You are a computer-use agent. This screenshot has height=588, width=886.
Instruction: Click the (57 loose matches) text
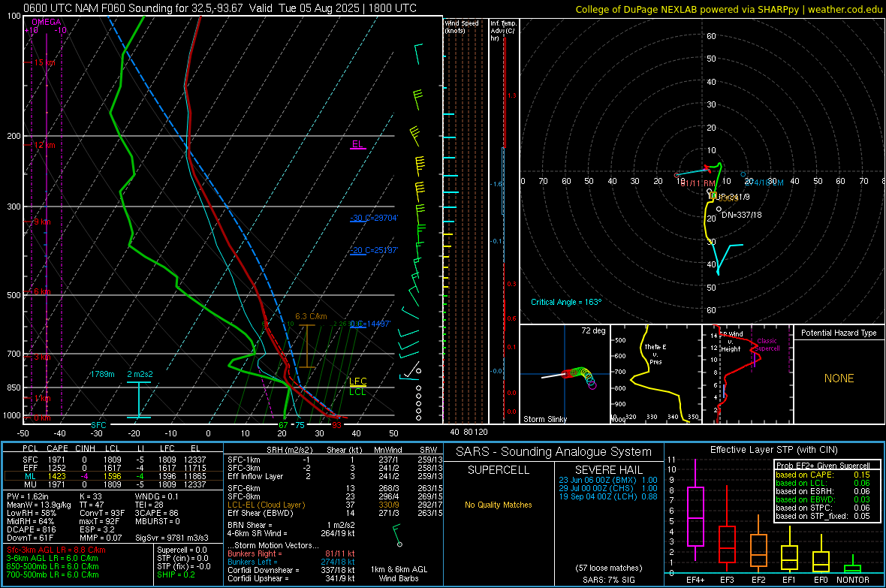pyautogui.click(x=608, y=568)
